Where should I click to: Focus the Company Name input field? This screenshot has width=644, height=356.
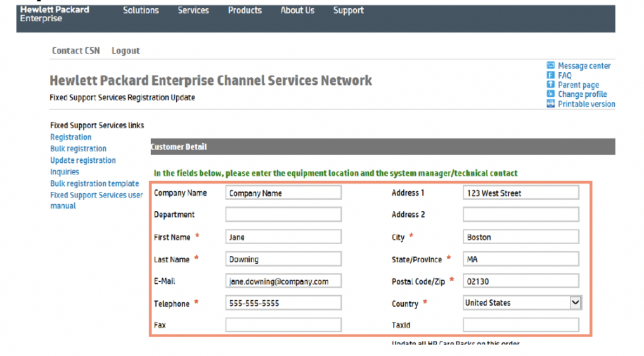[x=283, y=193]
